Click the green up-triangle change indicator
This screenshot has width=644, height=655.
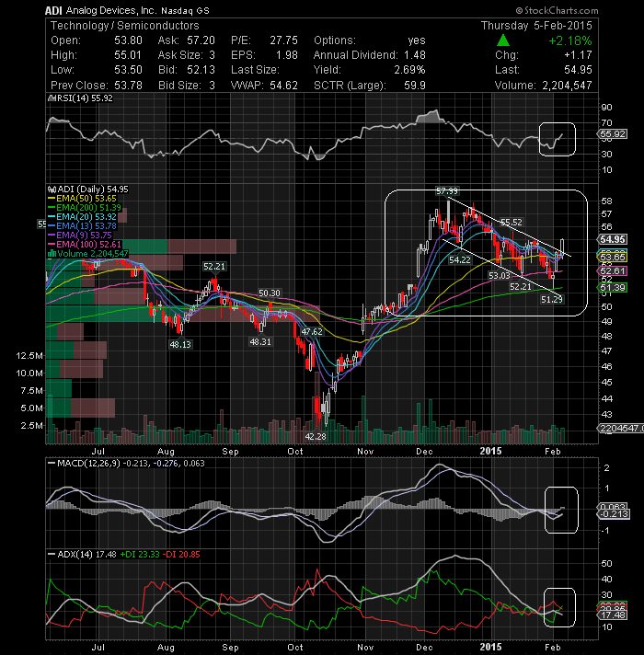click(x=503, y=40)
